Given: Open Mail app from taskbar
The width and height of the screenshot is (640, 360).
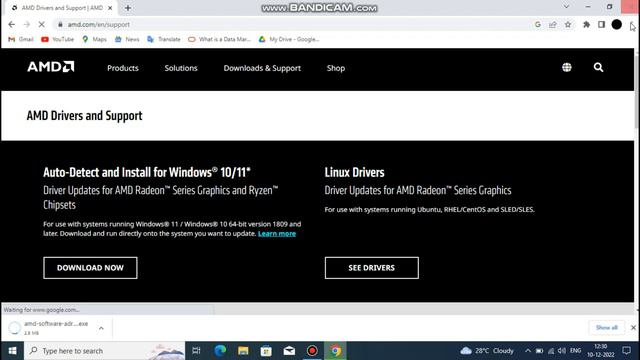Looking at the screenshot, I should 289,351.
